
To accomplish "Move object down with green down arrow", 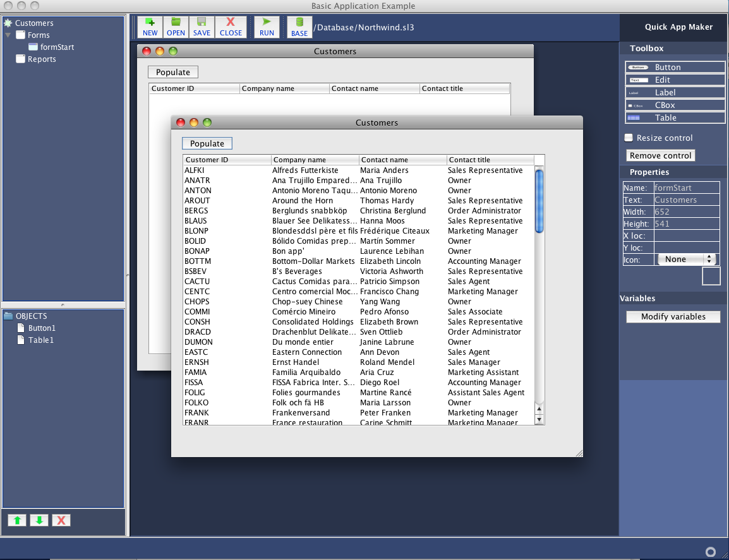I will (x=39, y=520).
